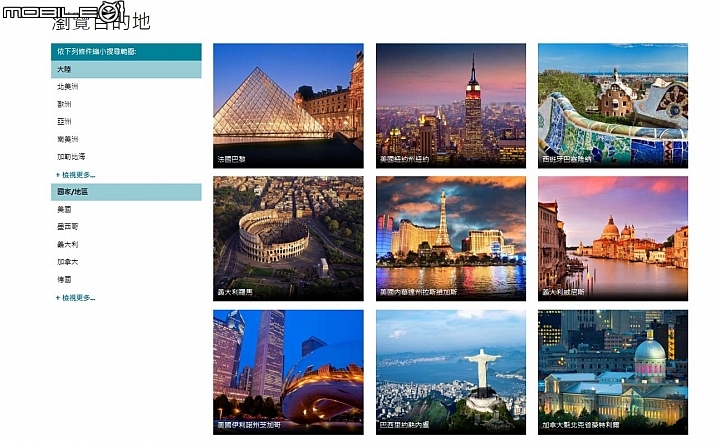720x442 pixels.
Task: Open the 法國巴黎 Louvre pyramid thumbnail
Action: pos(288,106)
